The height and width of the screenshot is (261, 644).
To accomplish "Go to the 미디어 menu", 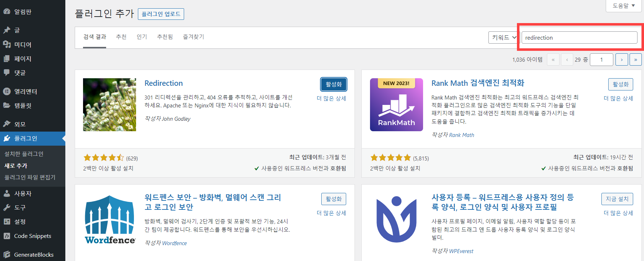I will tap(23, 44).
